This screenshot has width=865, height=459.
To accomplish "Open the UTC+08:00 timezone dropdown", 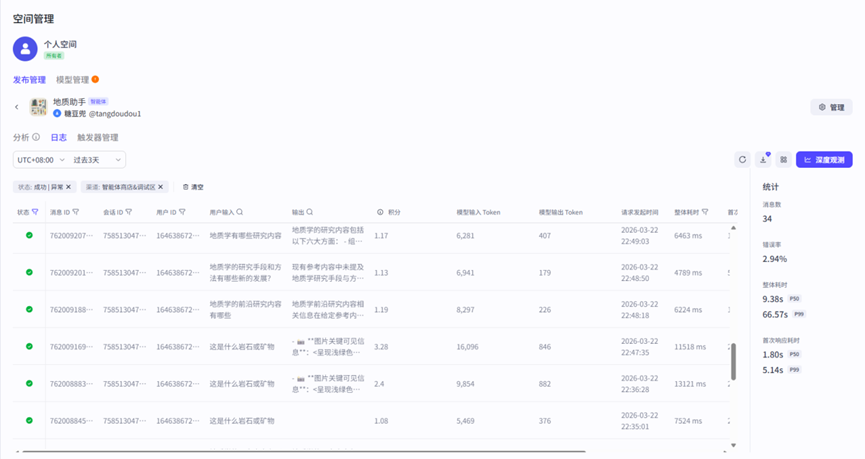I will 41,160.
